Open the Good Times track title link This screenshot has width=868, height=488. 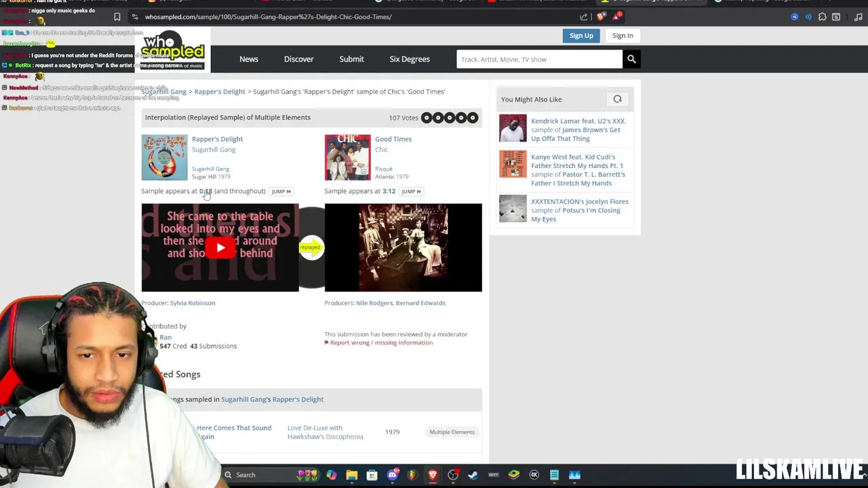pos(393,139)
